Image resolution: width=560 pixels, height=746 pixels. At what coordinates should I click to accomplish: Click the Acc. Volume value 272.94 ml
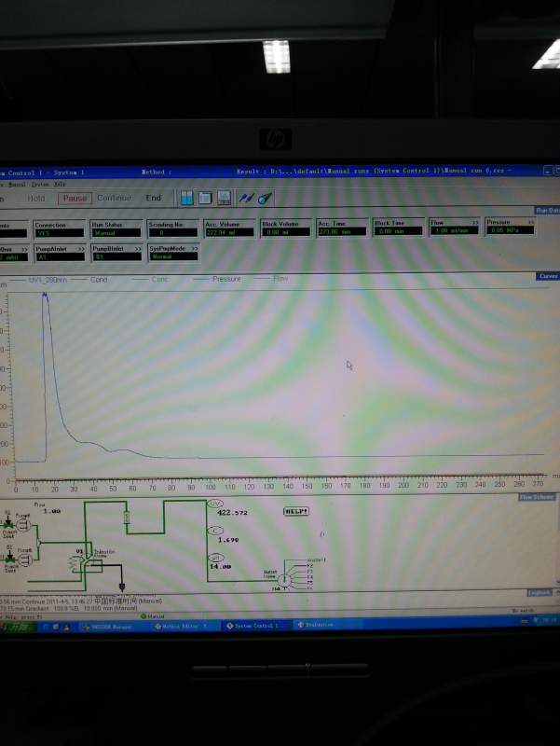[x=229, y=232]
